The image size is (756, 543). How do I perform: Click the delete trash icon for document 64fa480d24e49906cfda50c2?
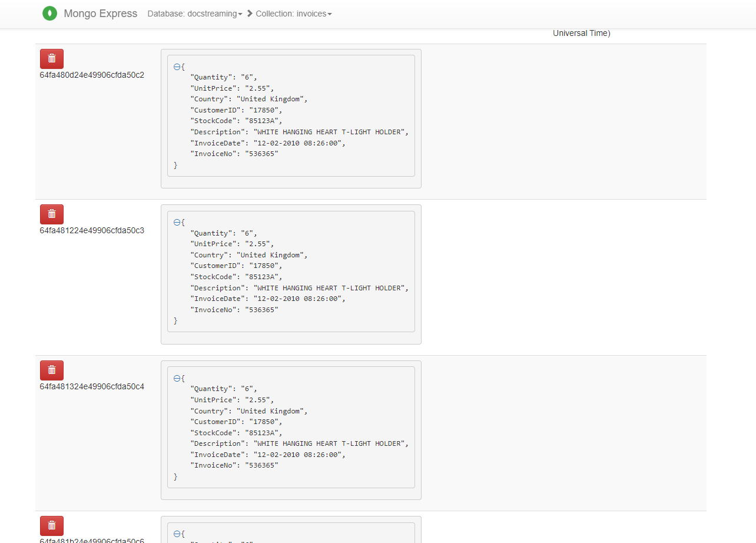(x=51, y=58)
